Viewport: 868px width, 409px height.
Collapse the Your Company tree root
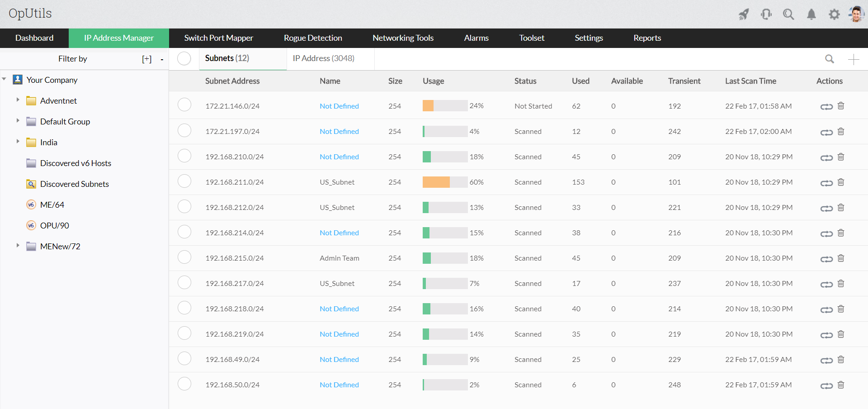pos(4,79)
